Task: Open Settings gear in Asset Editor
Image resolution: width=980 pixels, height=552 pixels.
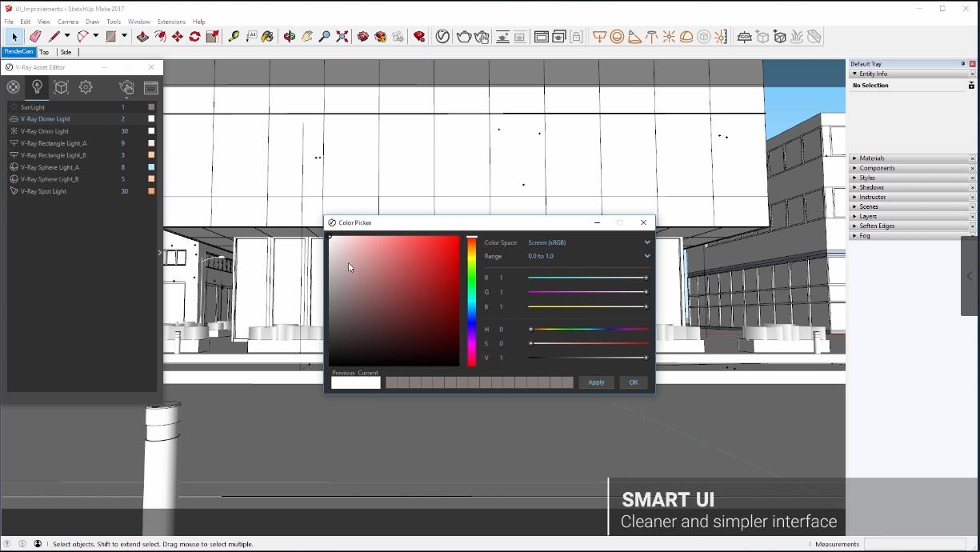Action: [x=86, y=87]
